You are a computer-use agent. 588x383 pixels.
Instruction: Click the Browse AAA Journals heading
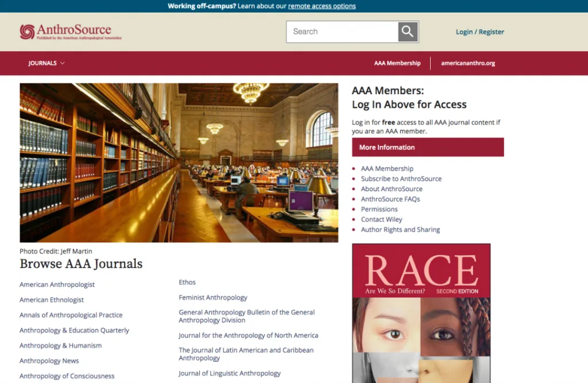coord(81,264)
